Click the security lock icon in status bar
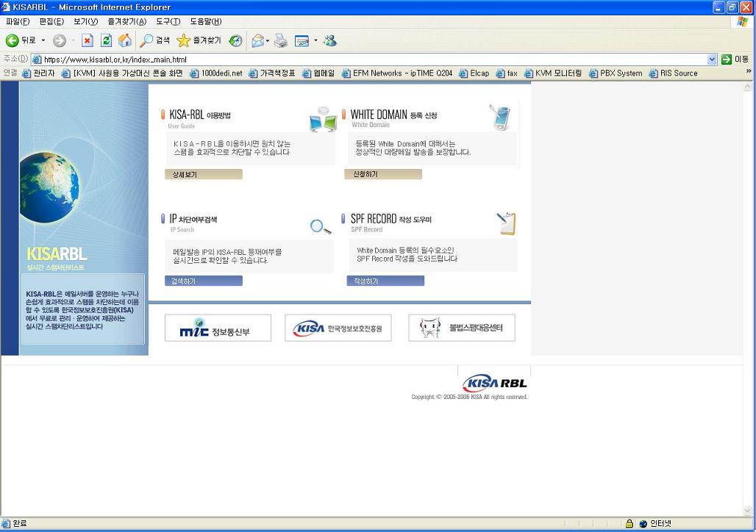The width and height of the screenshot is (756, 532). pos(629,524)
